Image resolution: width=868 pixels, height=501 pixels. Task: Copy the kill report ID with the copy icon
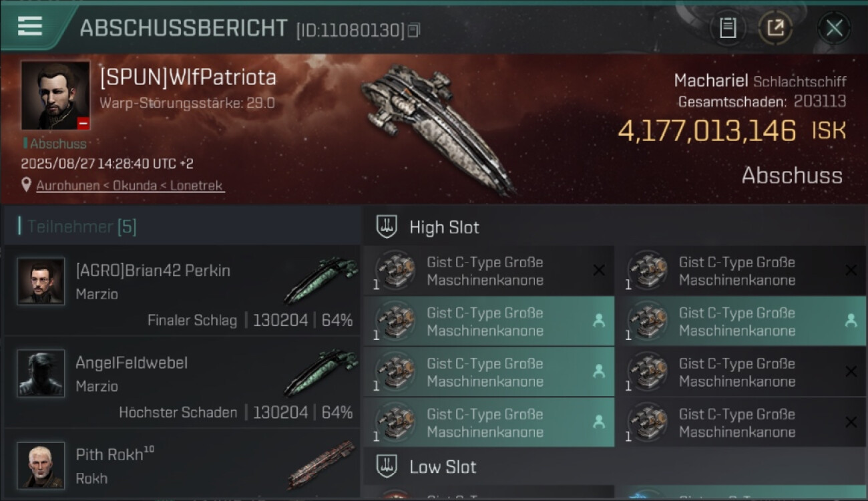(414, 30)
